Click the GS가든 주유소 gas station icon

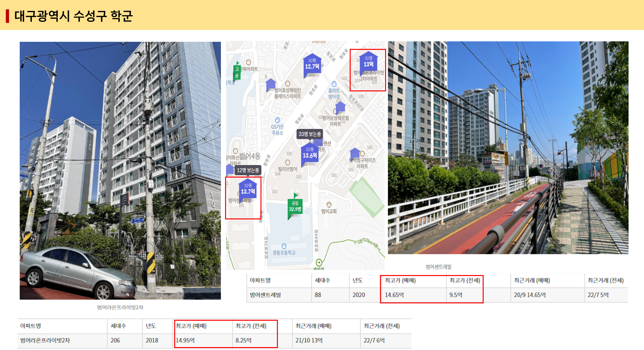(x=277, y=120)
